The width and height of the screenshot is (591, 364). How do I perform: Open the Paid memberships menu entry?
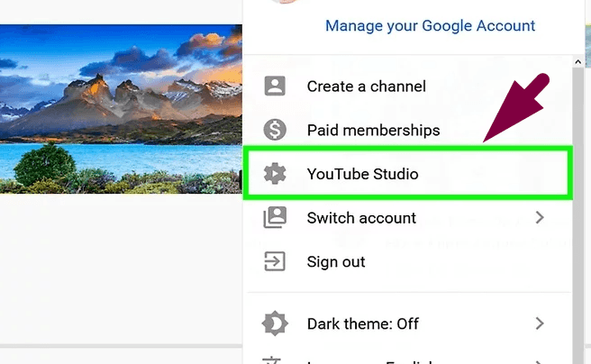click(408, 130)
